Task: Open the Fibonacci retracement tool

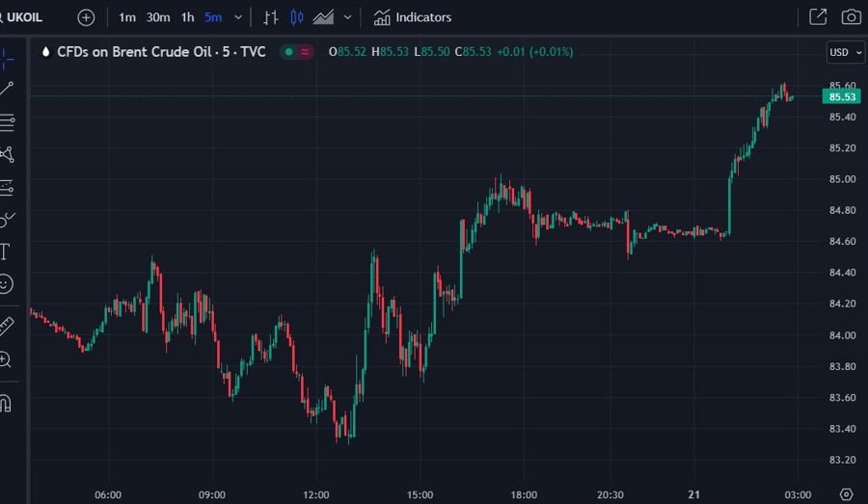Action: [7, 122]
